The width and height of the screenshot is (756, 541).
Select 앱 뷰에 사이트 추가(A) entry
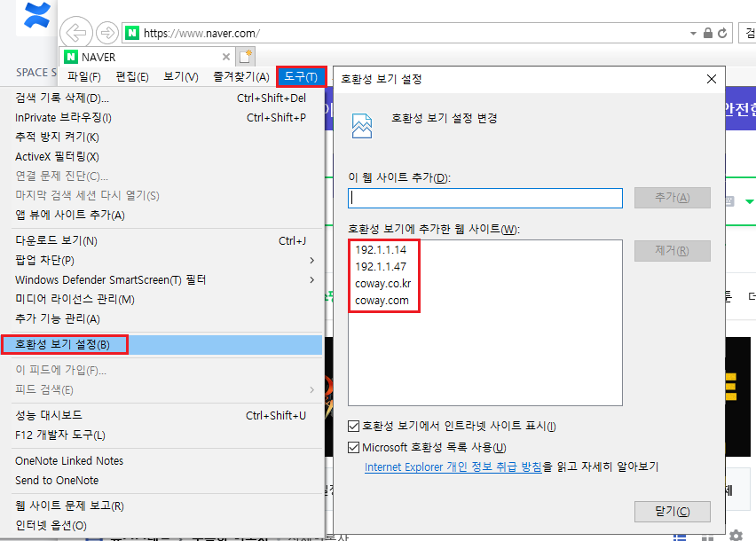click(x=161, y=215)
